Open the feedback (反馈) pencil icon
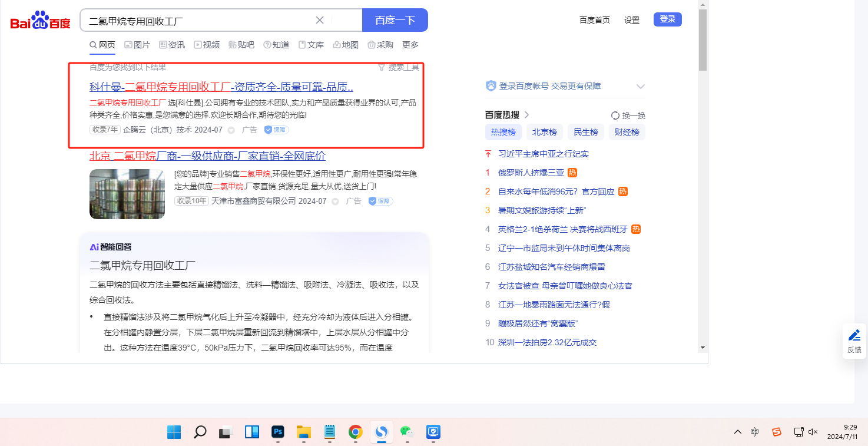 (x=854, y=335)
